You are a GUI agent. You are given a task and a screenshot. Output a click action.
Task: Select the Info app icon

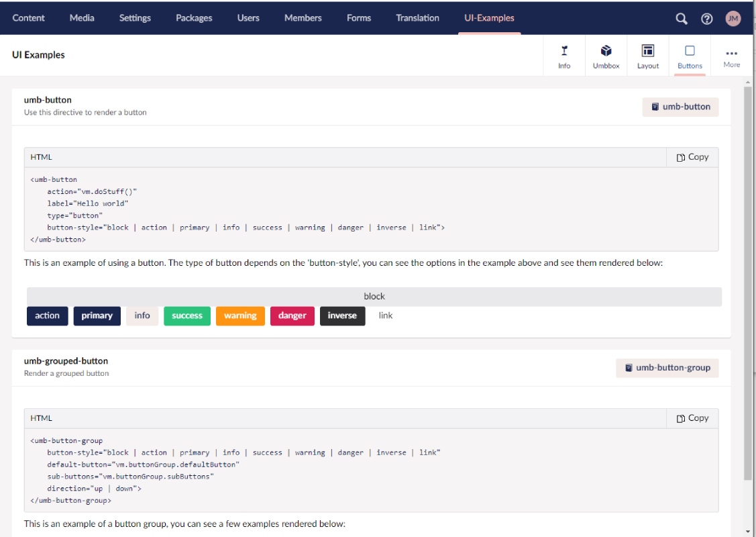564,50
